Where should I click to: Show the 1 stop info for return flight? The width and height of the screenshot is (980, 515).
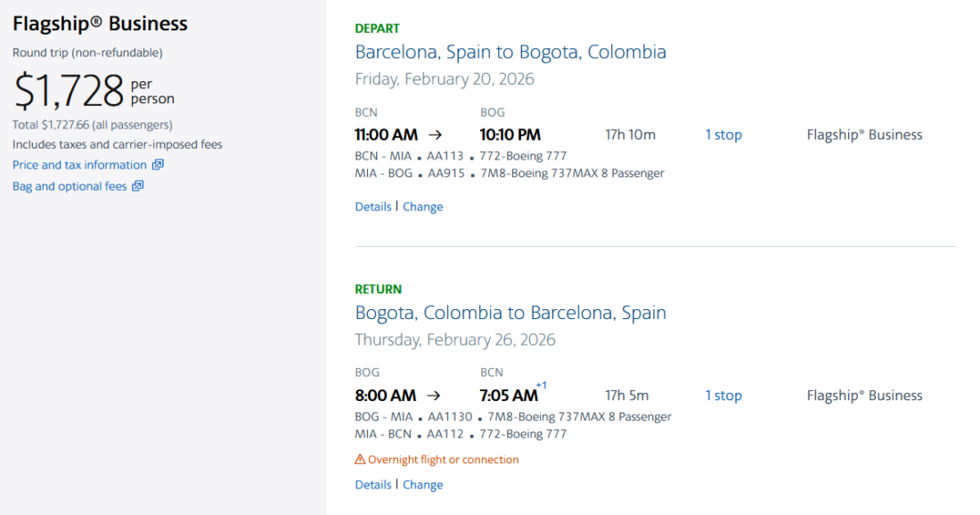(x=723, y=396)
